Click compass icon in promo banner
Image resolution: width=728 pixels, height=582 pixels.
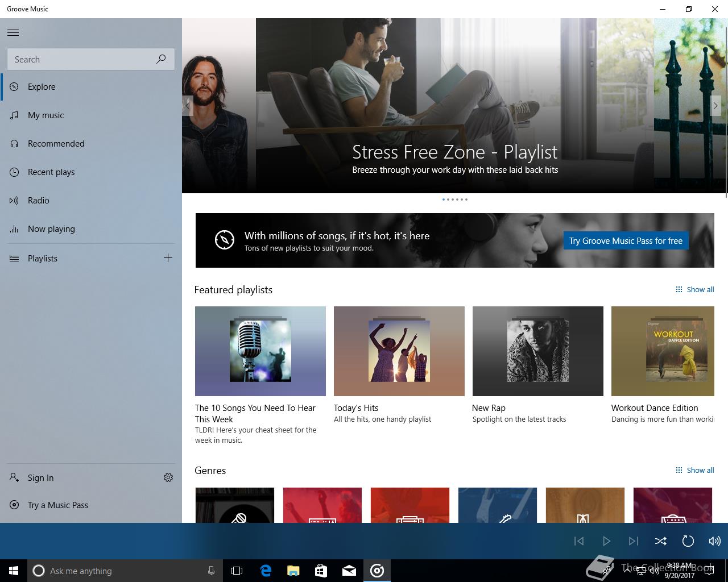(225, 240)
